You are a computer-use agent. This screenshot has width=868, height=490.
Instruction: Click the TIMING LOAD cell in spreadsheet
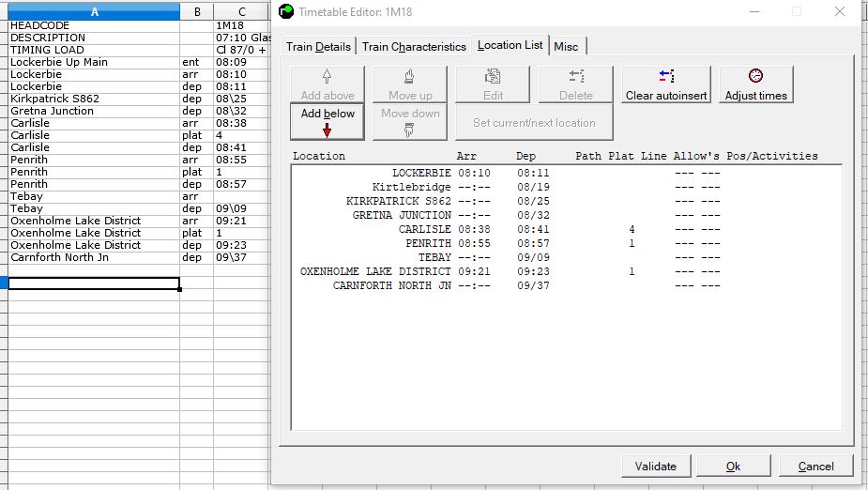click(x=94, y=50)
